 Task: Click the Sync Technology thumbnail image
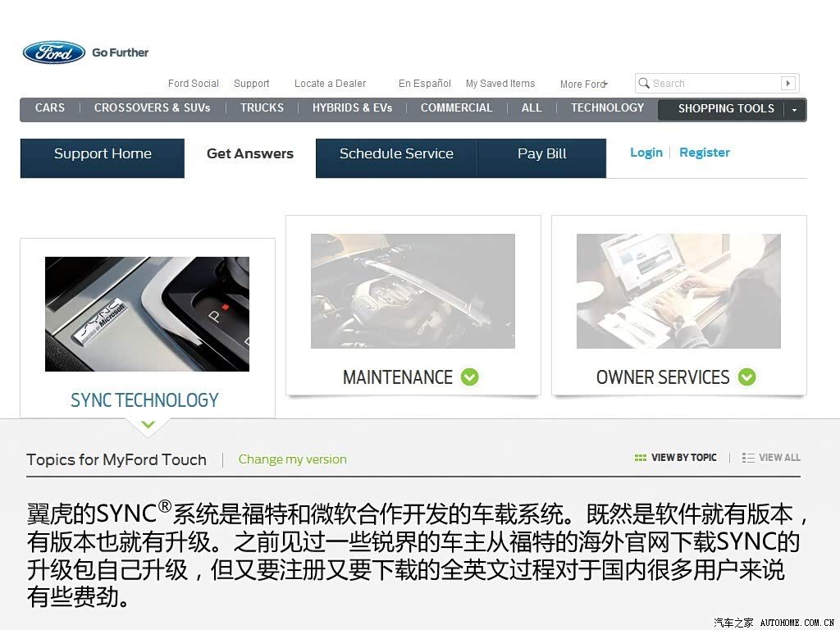click(x=148, y=314)
